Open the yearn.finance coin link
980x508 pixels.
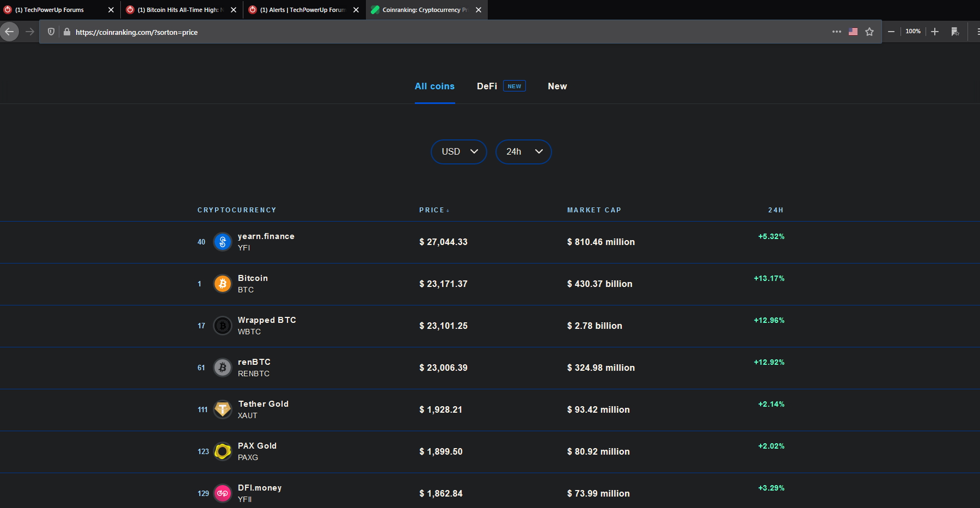pyautogui.click(x=266, y=236)
